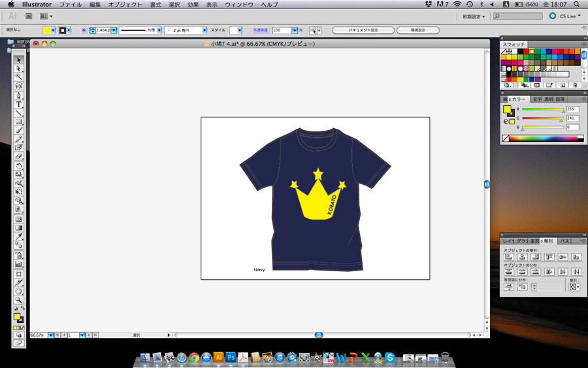Screen dimensions: 588x368
Task: Open stroke color dropdown in control bar
Action: point(69,30)
